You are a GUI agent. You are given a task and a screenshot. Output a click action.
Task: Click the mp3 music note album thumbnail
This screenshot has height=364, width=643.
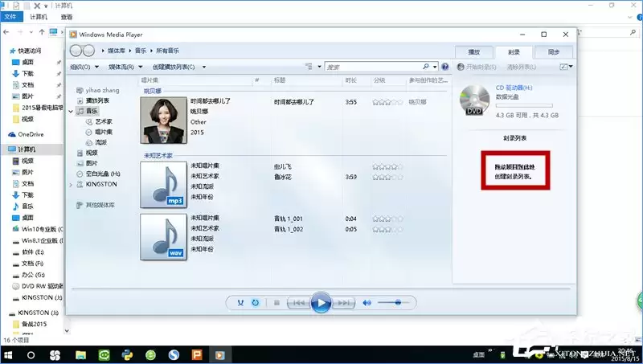point(164,185)
